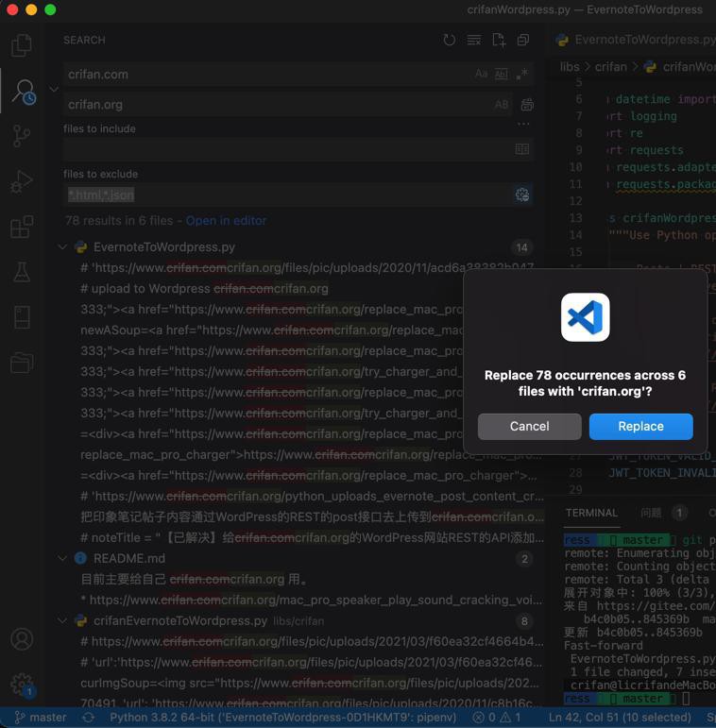Select result starting 'curImgSoup=<img src'

[310, 683]
